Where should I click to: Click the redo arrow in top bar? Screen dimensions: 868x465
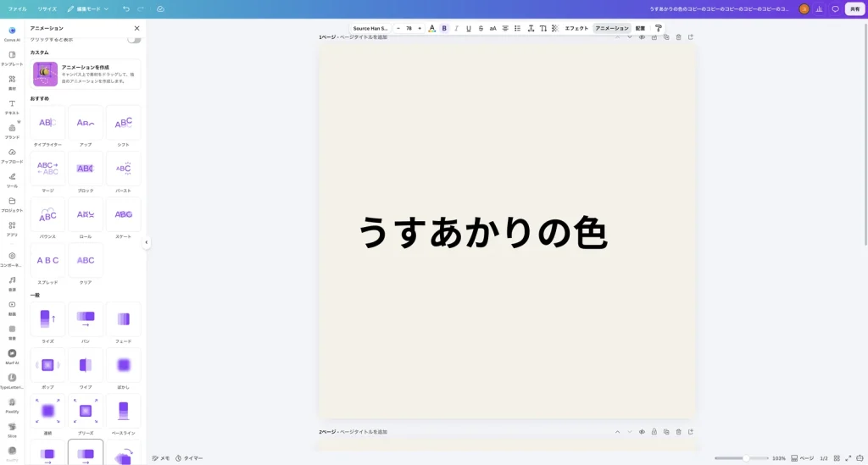coord(141,8)
